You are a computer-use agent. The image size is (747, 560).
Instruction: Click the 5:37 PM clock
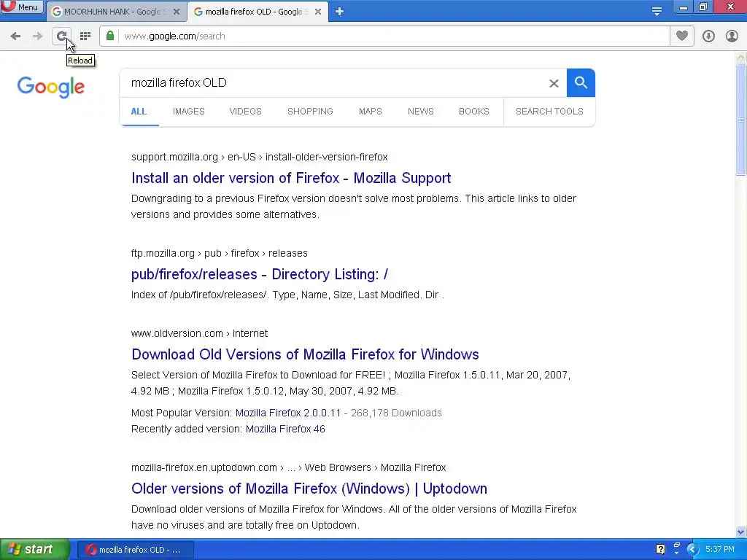click(720, 550)
